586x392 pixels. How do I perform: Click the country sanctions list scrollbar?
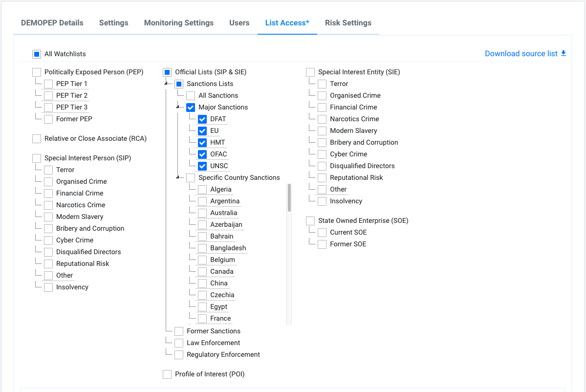coord(289,197)
